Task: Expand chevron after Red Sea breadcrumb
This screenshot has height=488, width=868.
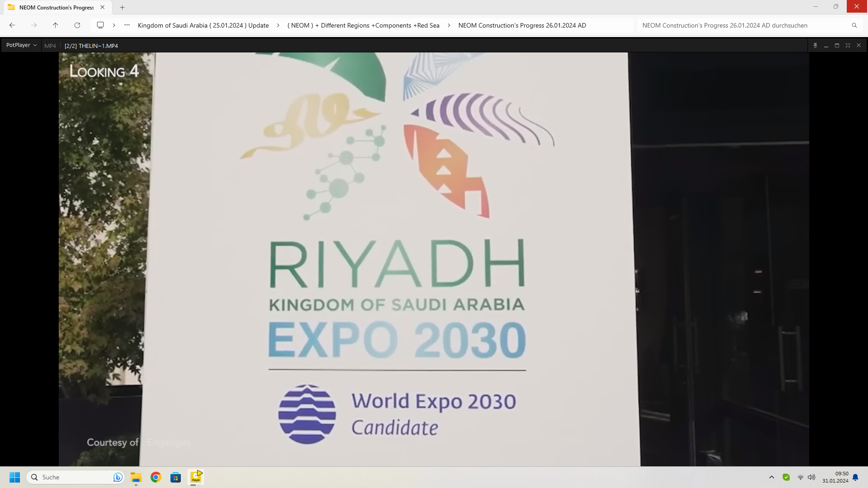Action: pyautogui.click(x=449, y=25)
